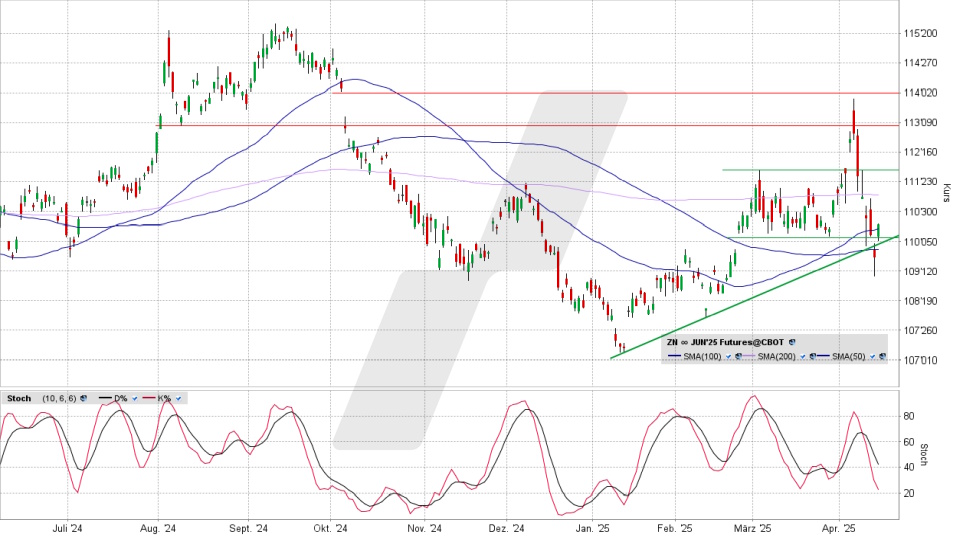
Task: Click the K% legend label
Action: coord(164,398)
